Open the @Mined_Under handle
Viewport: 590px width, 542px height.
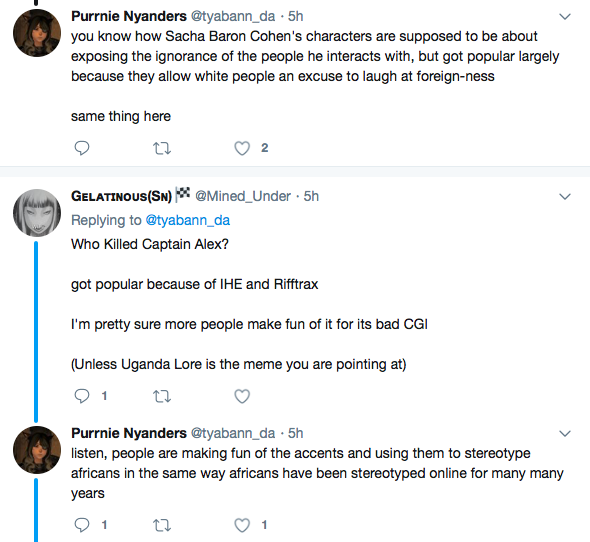(243, 196)
